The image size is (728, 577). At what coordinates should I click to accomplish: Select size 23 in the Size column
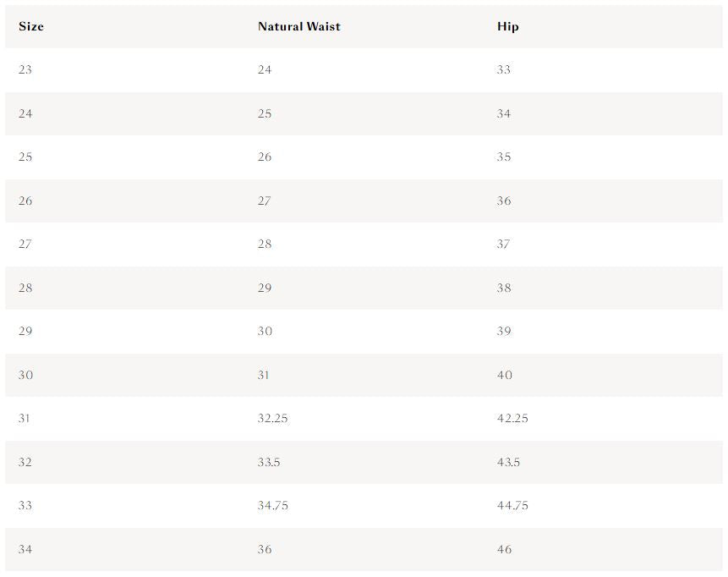25,69
